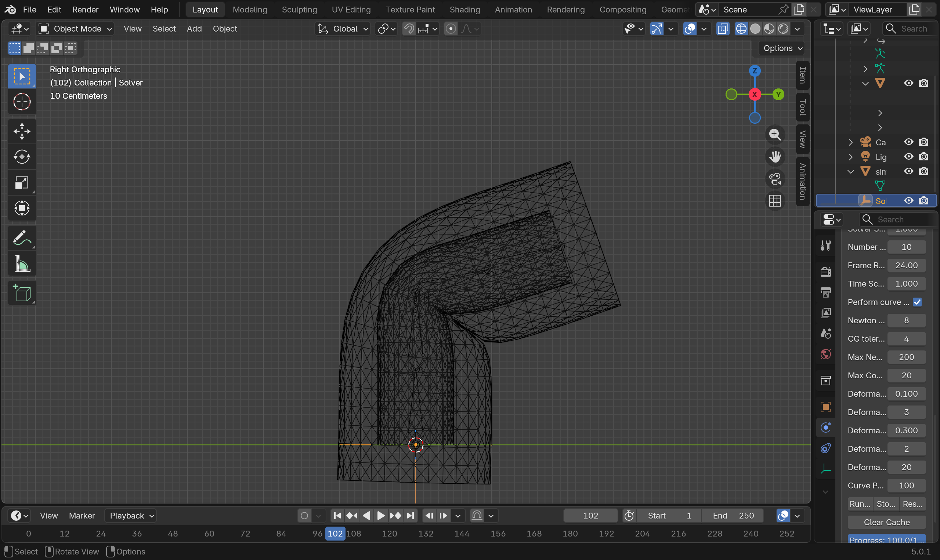Hide the Solver object in outliner

click(x=908, y=201)
